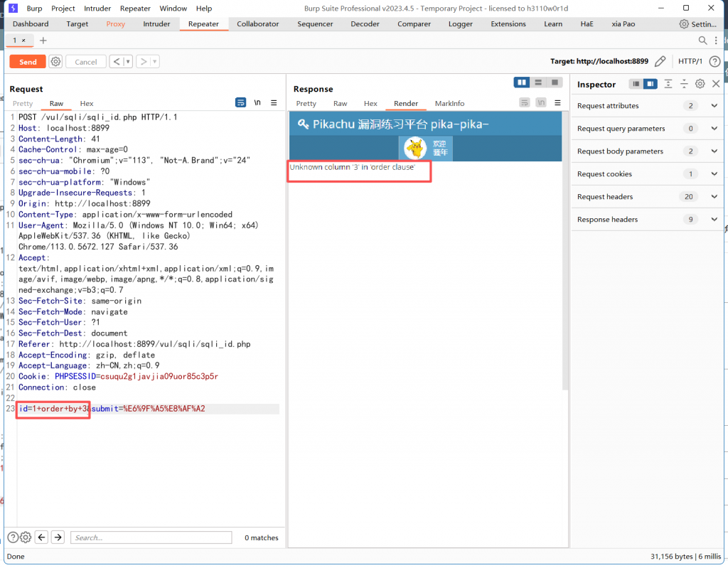Viewport: 728px width, 568px height.
Task: Add a new Repeater tab
Action: point(43,41)
